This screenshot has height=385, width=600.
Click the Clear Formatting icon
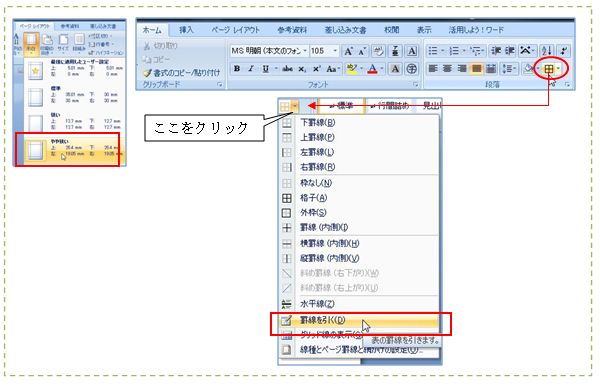coord(378,51)
